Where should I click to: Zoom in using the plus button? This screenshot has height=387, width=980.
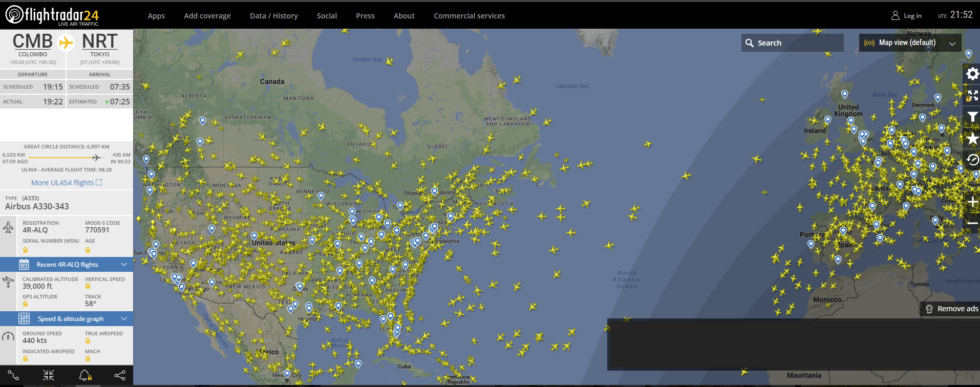click(972, 202)
